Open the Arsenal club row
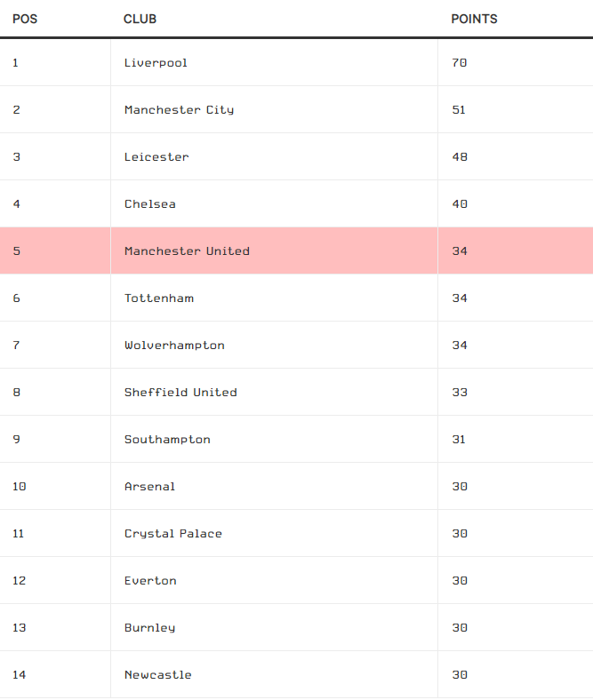Viewport: 593px width, 700px height. pos(149,487)
